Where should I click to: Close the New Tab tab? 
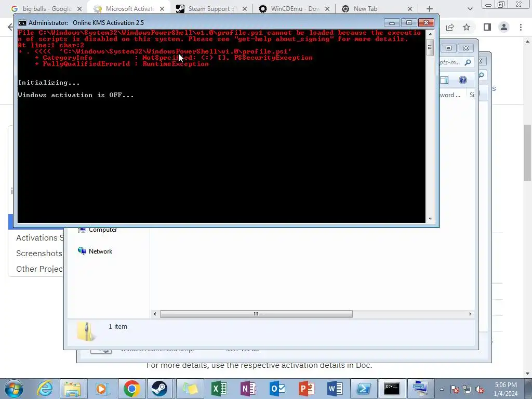coord(410,9)
